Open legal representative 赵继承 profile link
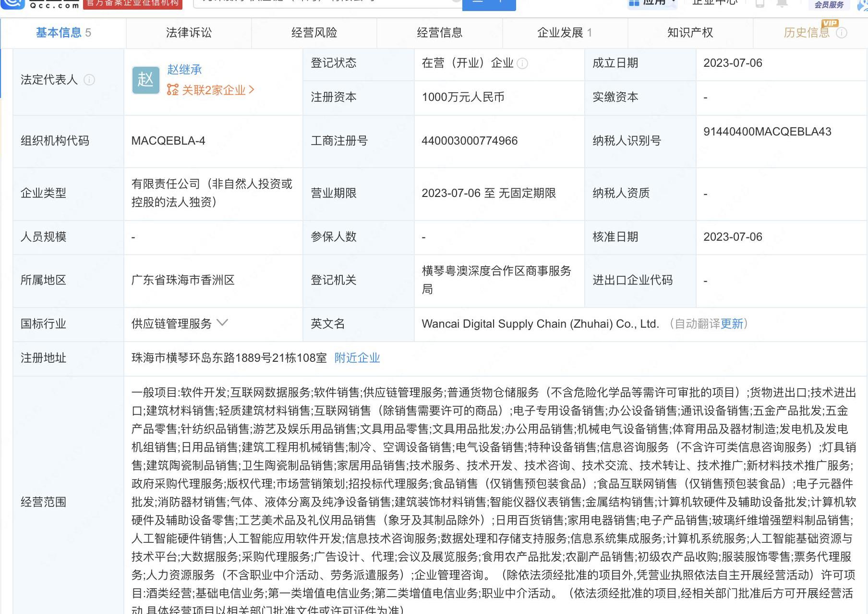Viewport: 868px width, 614px height. [x=184, y=70]
